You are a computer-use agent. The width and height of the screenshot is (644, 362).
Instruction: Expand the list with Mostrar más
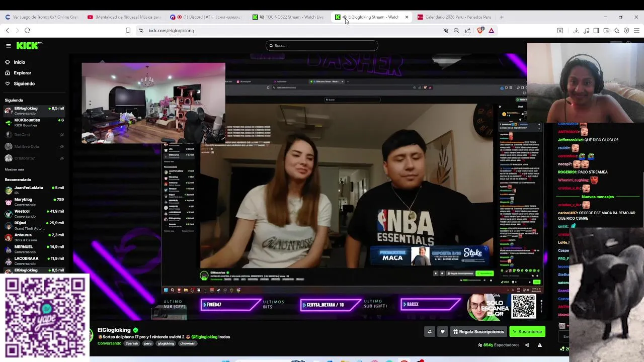pyautogui.click(x=15, y=169)
